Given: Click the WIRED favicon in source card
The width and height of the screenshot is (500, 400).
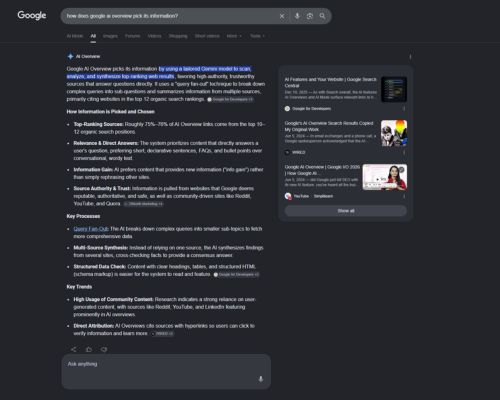Looking at the screenshot, I should [287, 152].
